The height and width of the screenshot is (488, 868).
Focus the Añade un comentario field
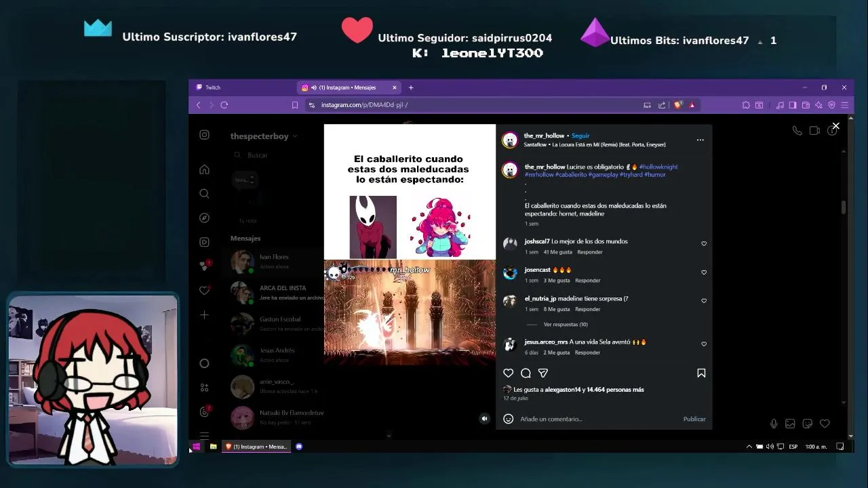599,419
